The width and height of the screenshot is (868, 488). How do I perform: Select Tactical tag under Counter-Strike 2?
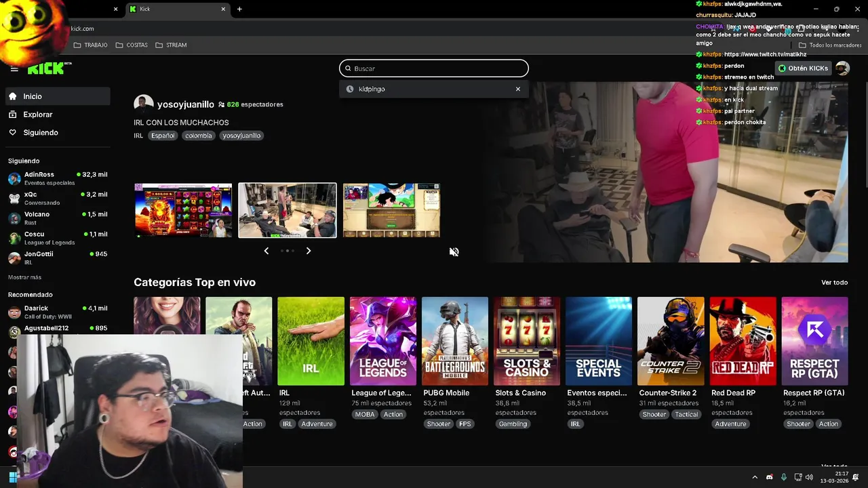click(x=686, y=414)
